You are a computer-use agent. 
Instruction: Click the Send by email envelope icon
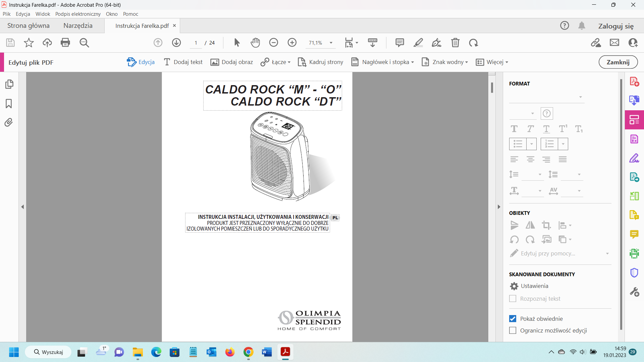614,43
